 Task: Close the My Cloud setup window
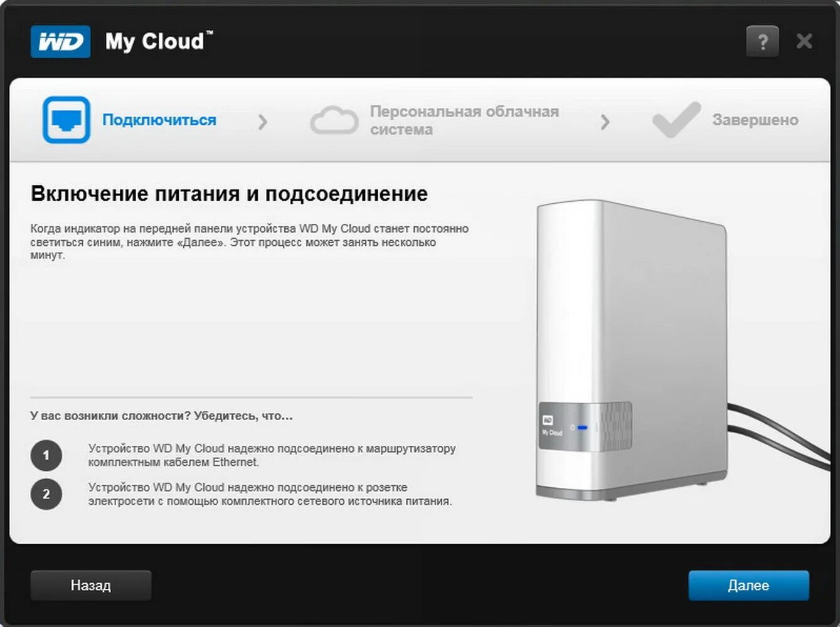click(x=804, y=42)
